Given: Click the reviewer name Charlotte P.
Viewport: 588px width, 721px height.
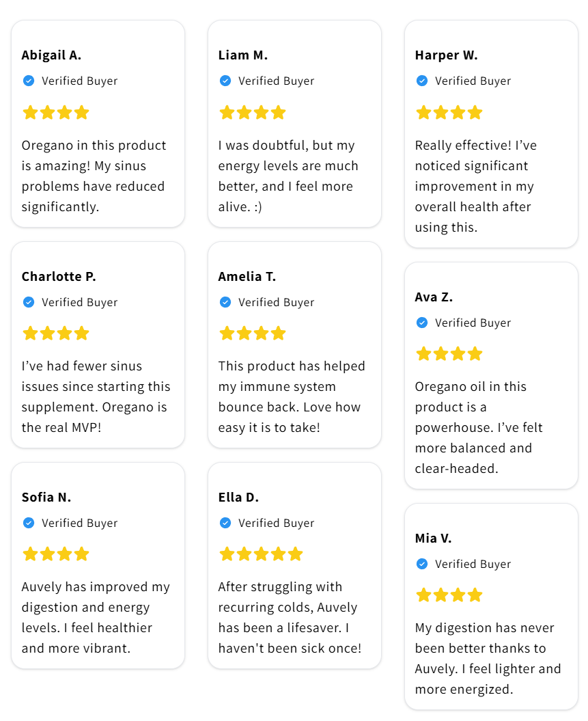Looking at the screenshot, I should pyautogui.click(x=59, y=277).
